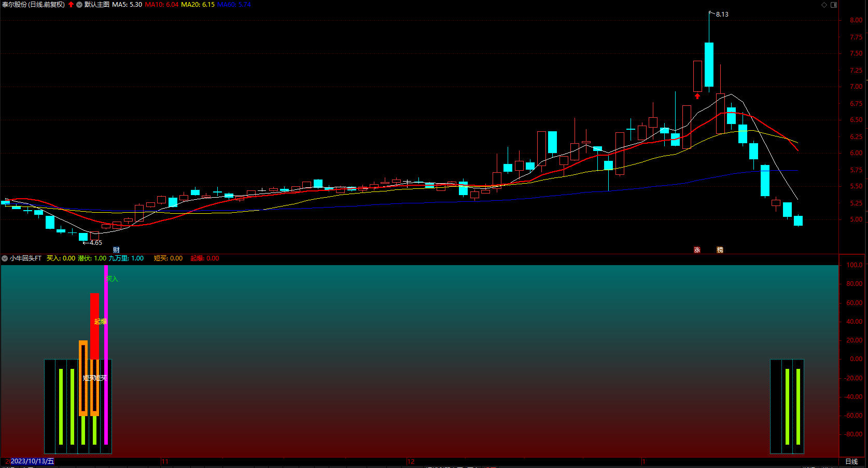868x468 pixels.
Task: Select the 潜伏: 1.00 indicator value
Action: [92, 258]
